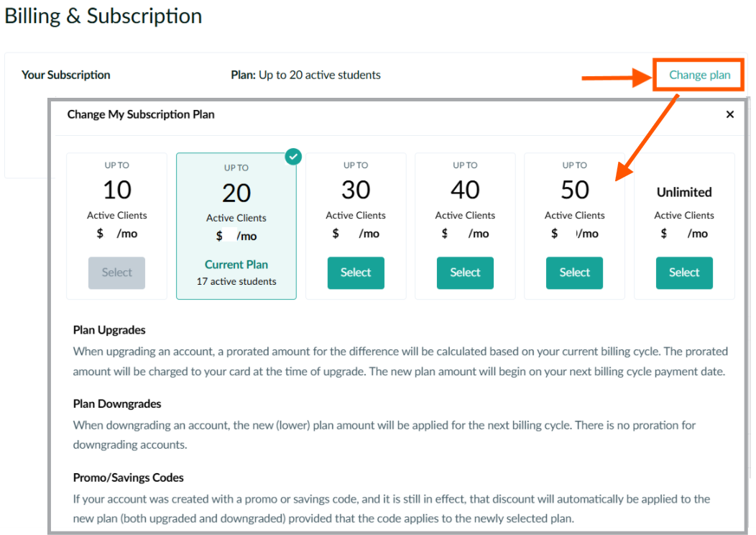Click the Plan Downgrades heading
This screenshot has height=535, width=756.
coord(116,404)
